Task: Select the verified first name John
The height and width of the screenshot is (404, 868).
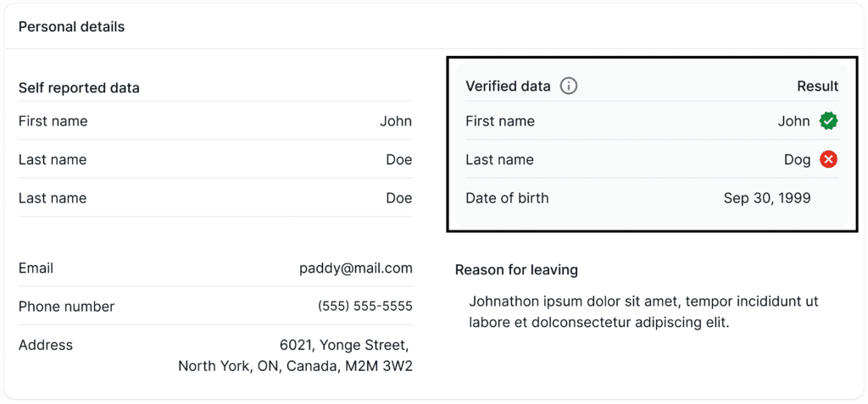Action: click(793, 121)
